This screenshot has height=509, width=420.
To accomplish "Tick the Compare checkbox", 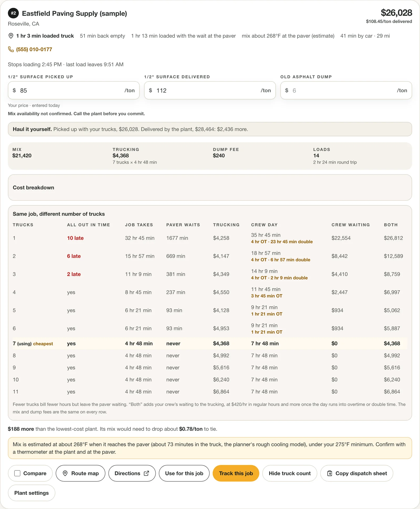I will (17, 473).
